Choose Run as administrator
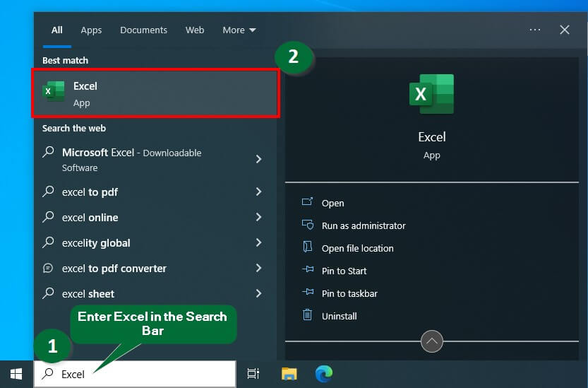Image resolution: width=588 pixels, height=388 pixels. (x=364, y=225)
